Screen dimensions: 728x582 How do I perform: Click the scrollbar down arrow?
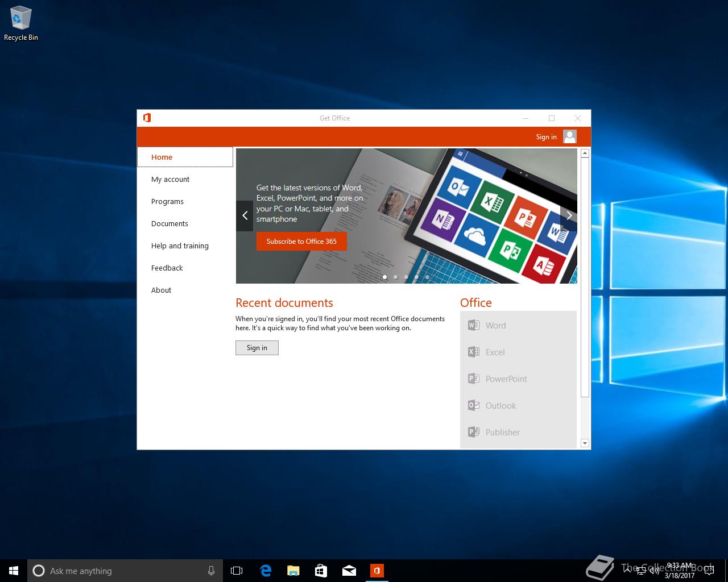(x=585, y=443)
